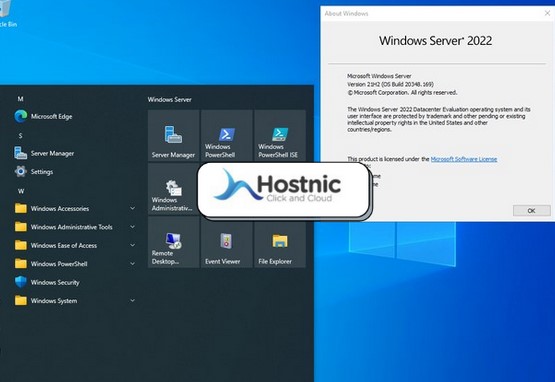The width and height of the screenshot is (555, 382).
Task: Jump using the letter S header
Action: click(x=21, y=136)
